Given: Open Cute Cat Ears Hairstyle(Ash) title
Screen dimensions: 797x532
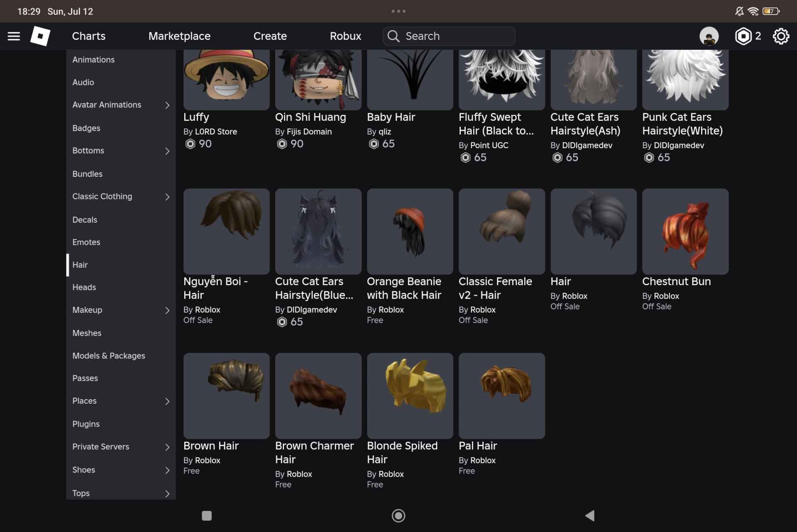Looking at the screenshot, I should click(x=585, y=124).
